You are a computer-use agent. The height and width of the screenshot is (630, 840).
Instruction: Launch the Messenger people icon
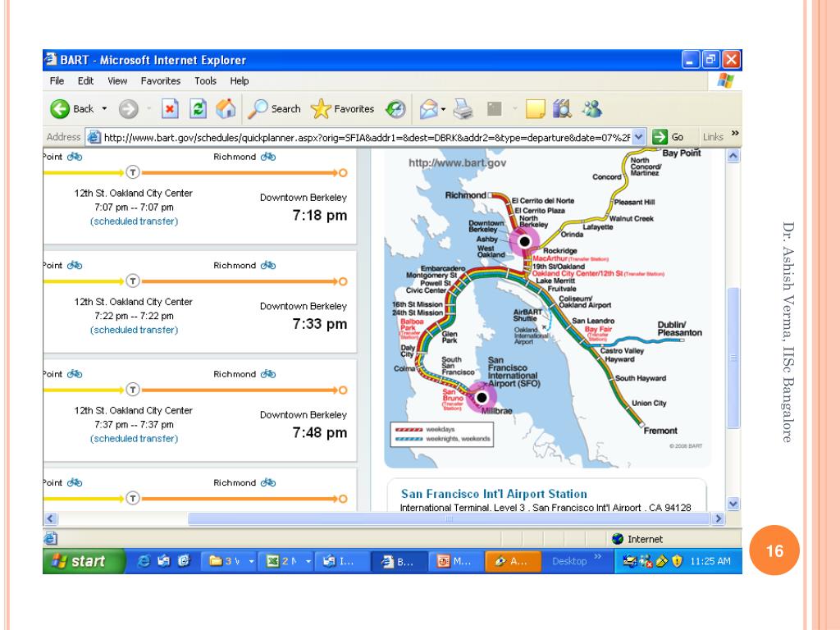(592, 109)
